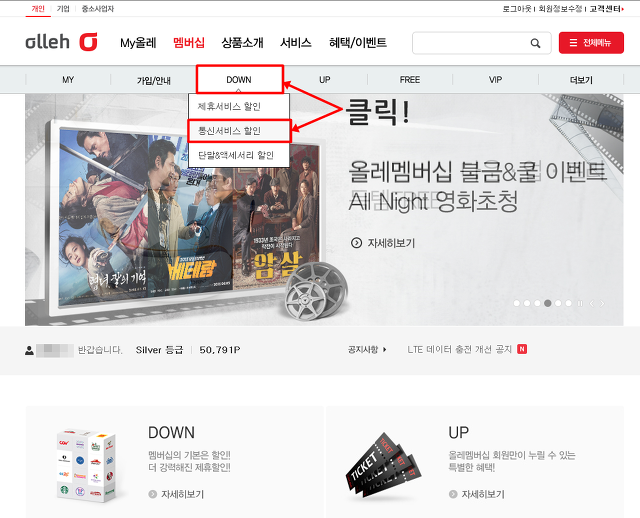
Task: Click the arrow icon next to banner 자세히보기
Action: [x=356, y=243]
